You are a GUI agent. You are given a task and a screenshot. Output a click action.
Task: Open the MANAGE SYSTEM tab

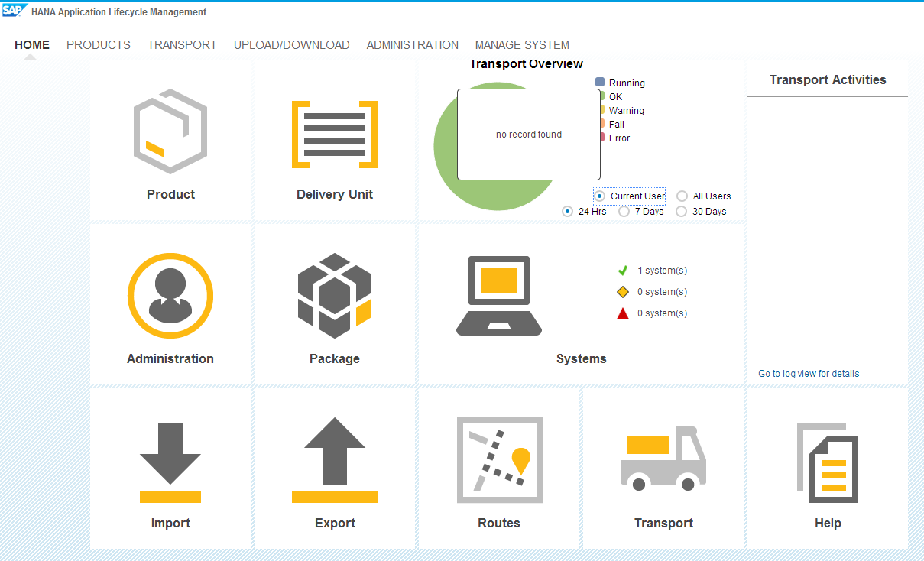coord(522,45)
